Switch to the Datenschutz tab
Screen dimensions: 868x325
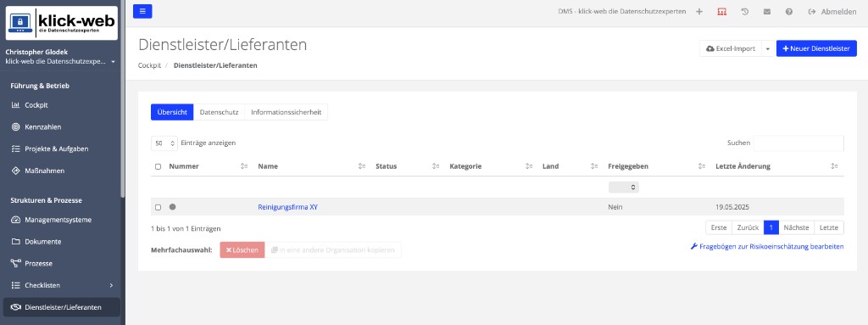pos(219,112)
